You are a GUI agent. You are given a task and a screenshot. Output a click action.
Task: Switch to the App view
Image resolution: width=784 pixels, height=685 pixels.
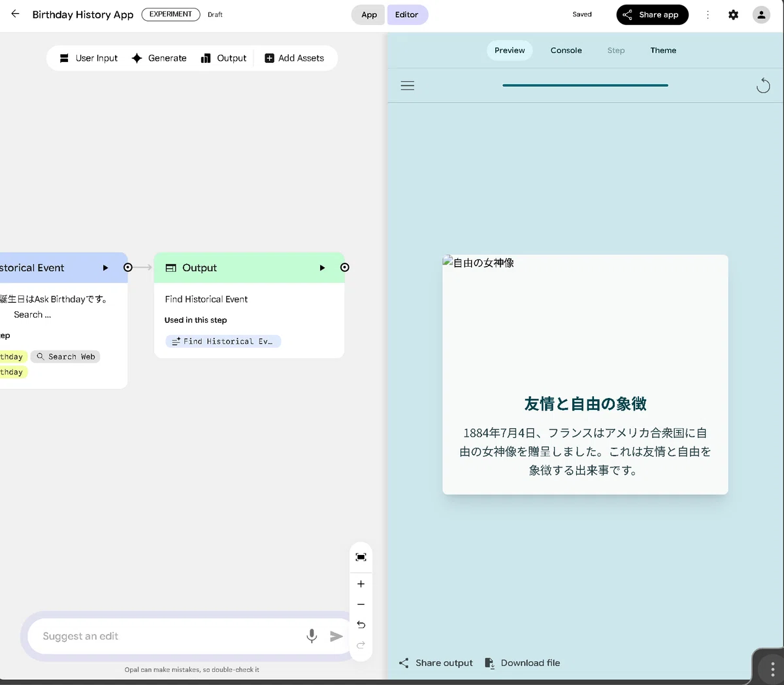point(369,14)
